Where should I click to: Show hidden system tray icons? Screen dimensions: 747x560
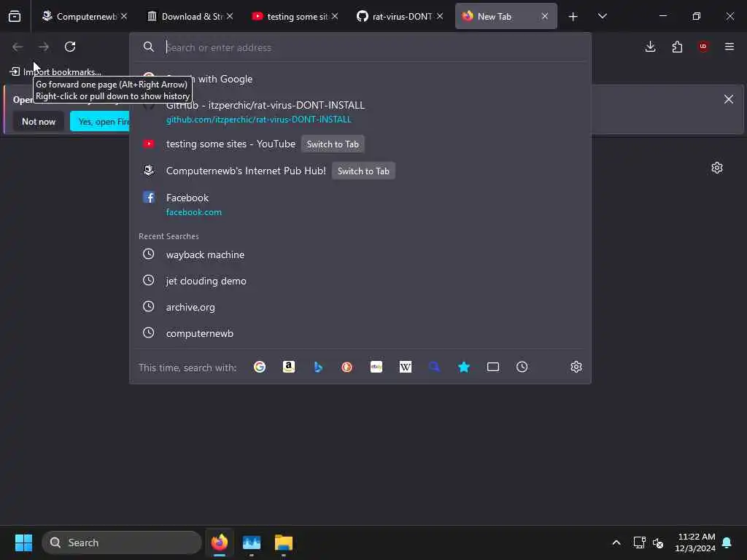[616, 542]
